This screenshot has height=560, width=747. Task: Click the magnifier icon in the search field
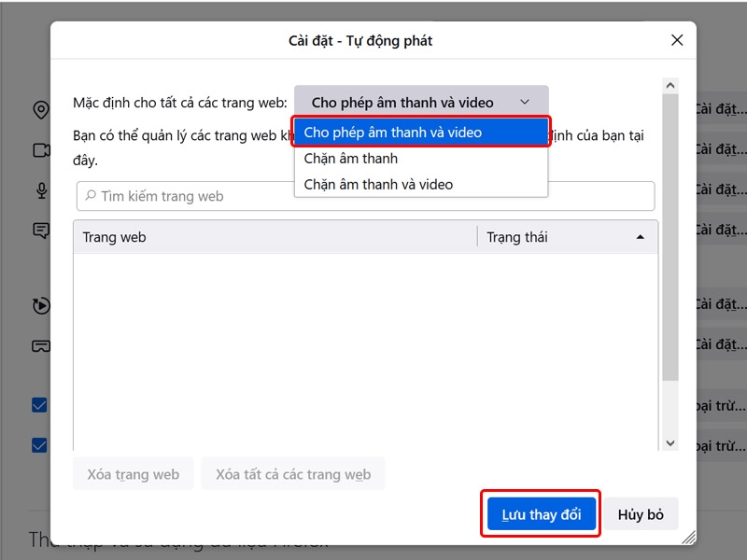[x=89, y=196]
